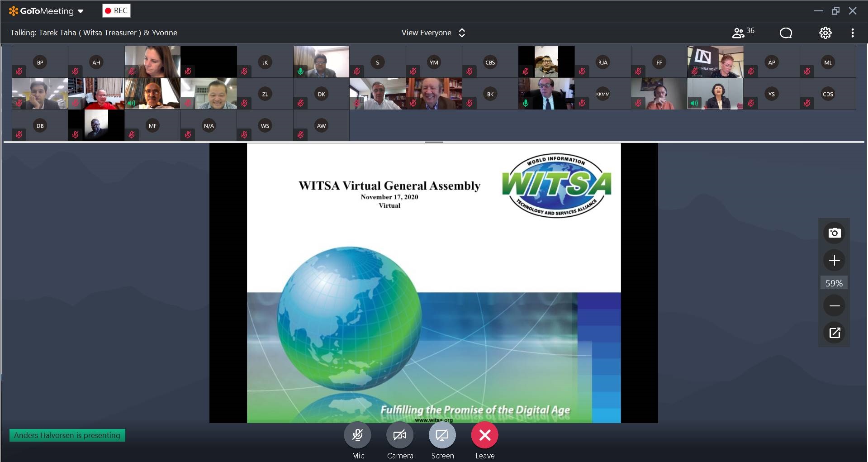Select the AP participant avatar
The image size is (868, 462).
pyautogui.click(x=772, y=62)
